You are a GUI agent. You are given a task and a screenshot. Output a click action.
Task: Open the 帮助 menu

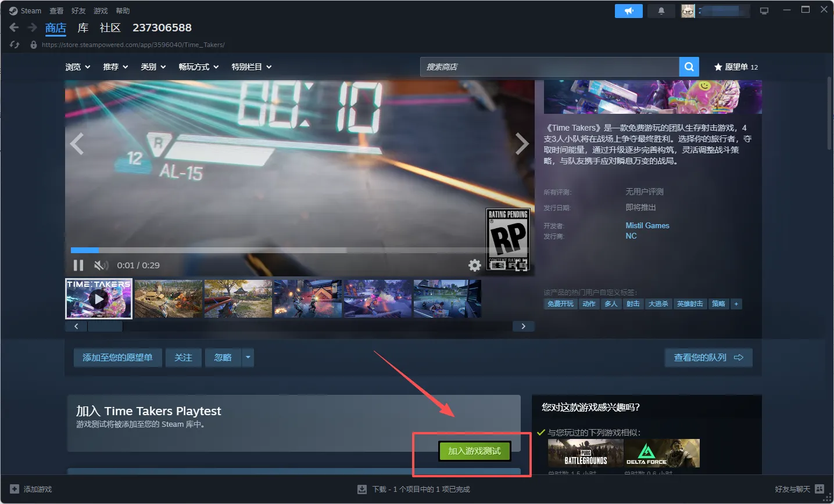pos(123,10)
